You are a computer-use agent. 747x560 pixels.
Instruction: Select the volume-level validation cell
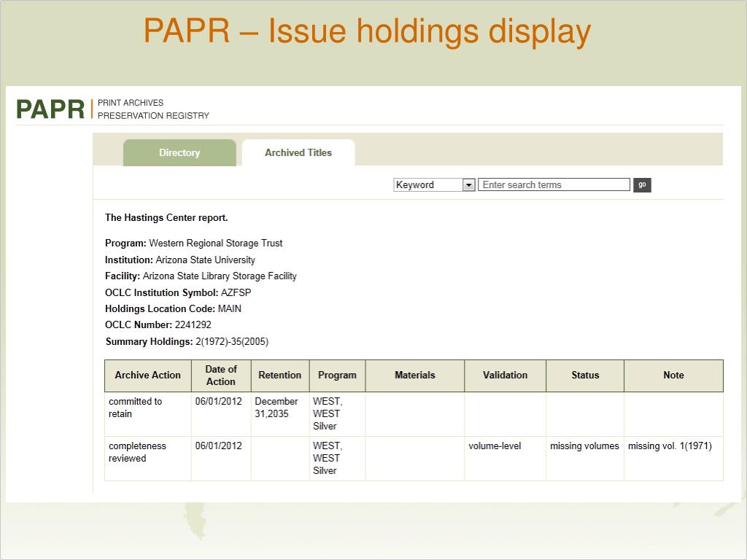coord(506,458)
